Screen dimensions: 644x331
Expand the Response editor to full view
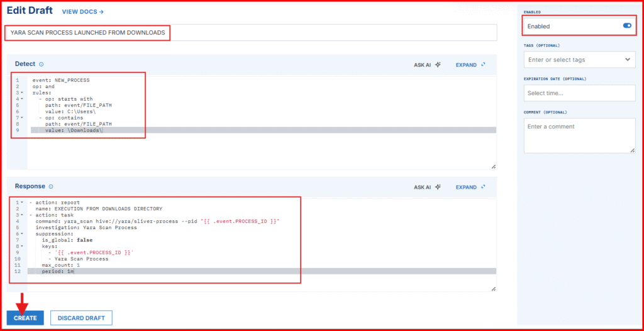[x=470, y=187]
